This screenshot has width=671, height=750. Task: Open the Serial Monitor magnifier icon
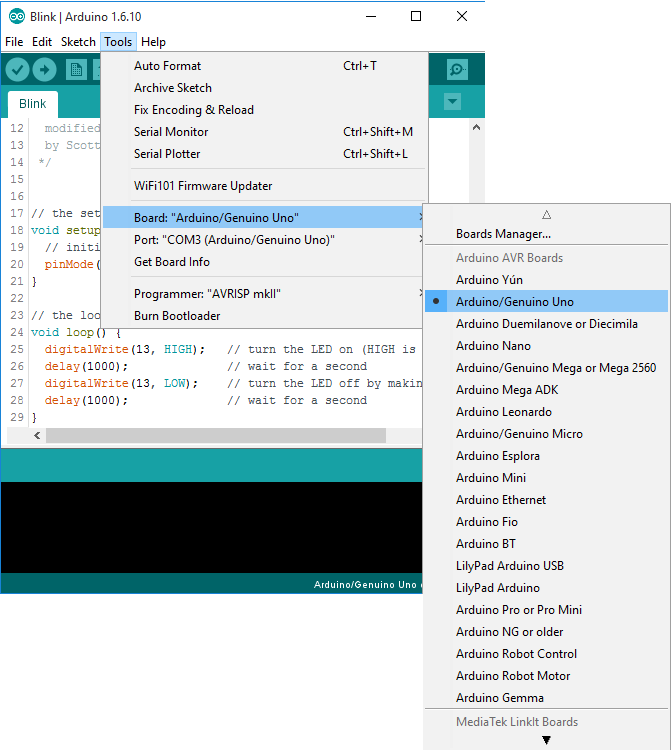457,70
